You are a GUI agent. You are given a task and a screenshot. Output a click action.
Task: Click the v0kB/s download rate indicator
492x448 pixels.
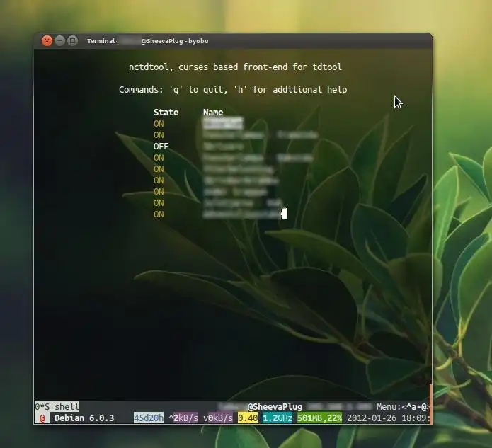(x=218, y=418)
